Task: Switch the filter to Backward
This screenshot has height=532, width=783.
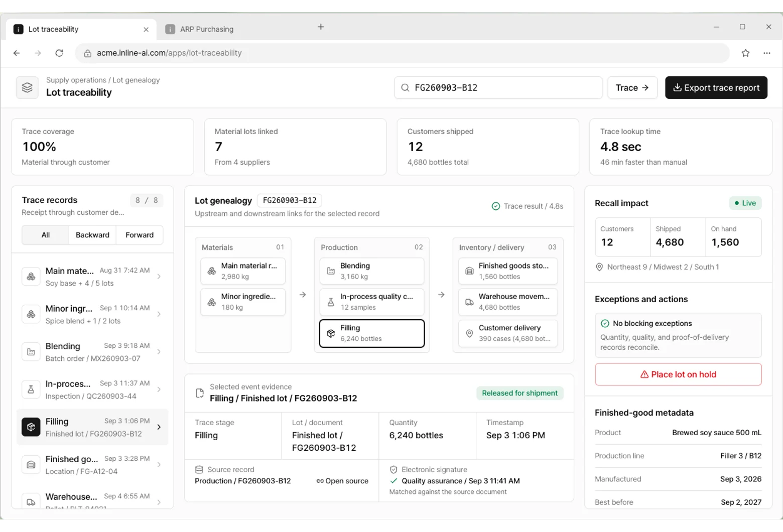Action: point(92,235)
